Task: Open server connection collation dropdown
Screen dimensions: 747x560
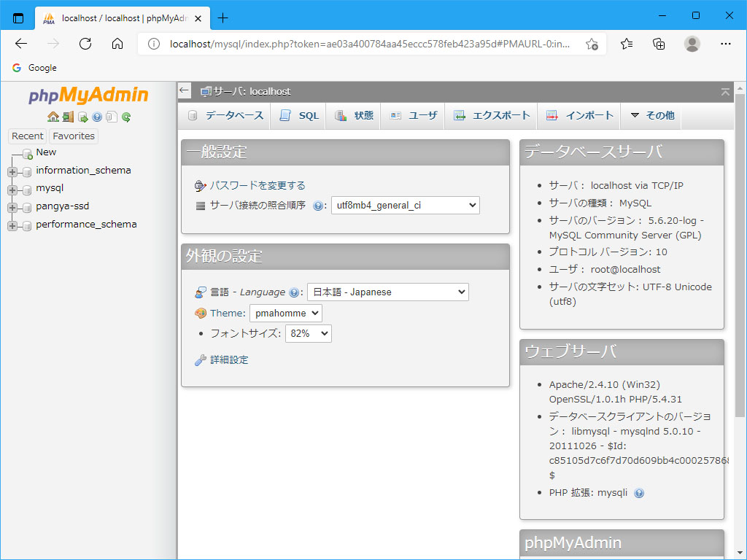Action: 406,205
